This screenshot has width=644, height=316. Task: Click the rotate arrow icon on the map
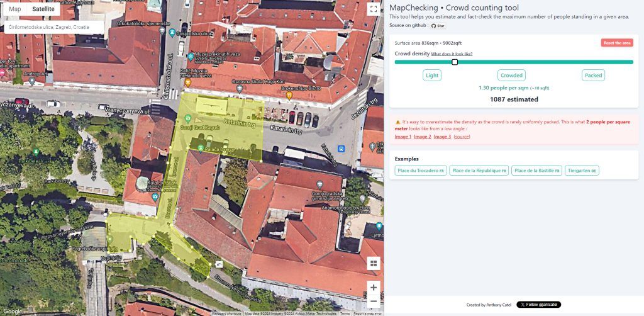click(x=219, y=264)
